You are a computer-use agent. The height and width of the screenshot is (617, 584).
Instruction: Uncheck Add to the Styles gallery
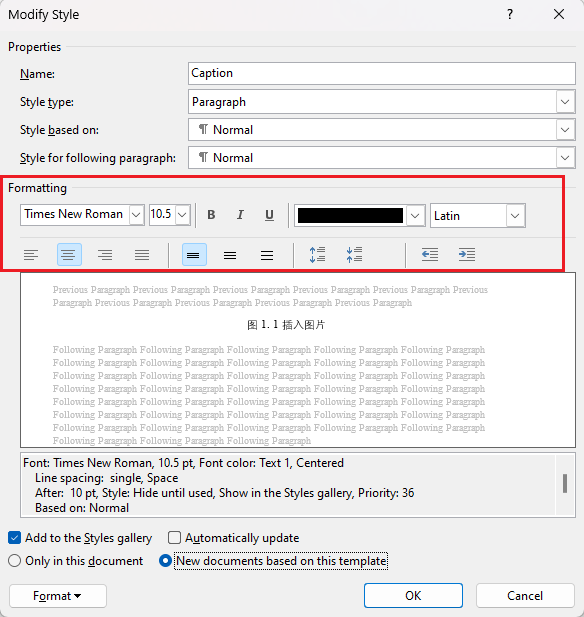click(15, 538)
